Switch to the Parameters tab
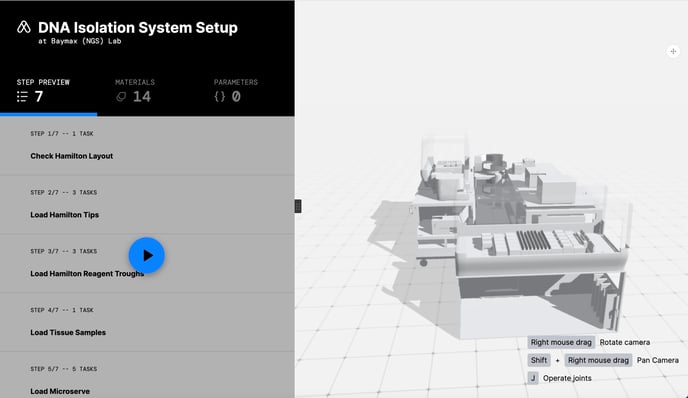688x398 pixels. [x=236, y=91]
